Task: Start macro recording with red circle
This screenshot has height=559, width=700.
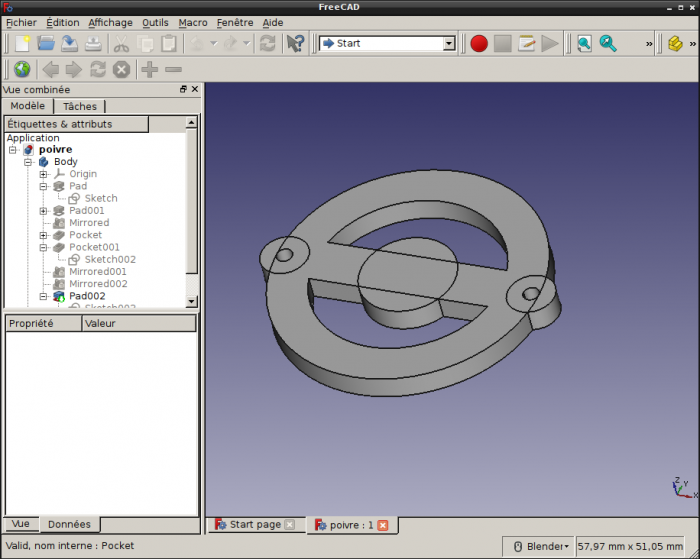Action: pos(479,43)
